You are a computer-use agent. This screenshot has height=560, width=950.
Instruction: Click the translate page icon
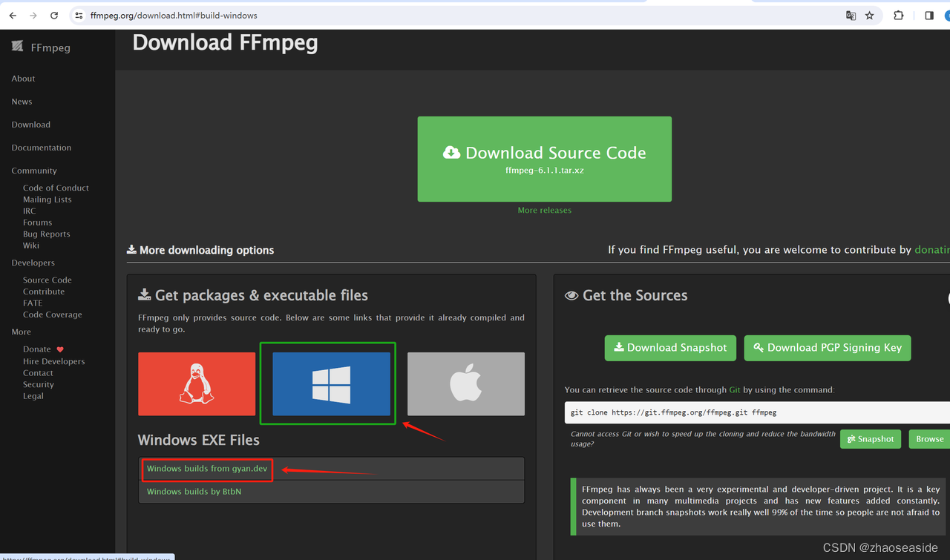coord(851,16)
